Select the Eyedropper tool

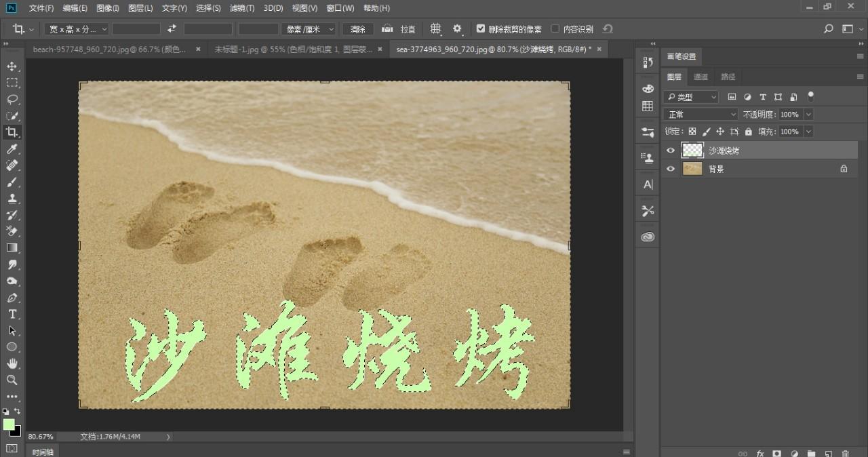(12, 149)
